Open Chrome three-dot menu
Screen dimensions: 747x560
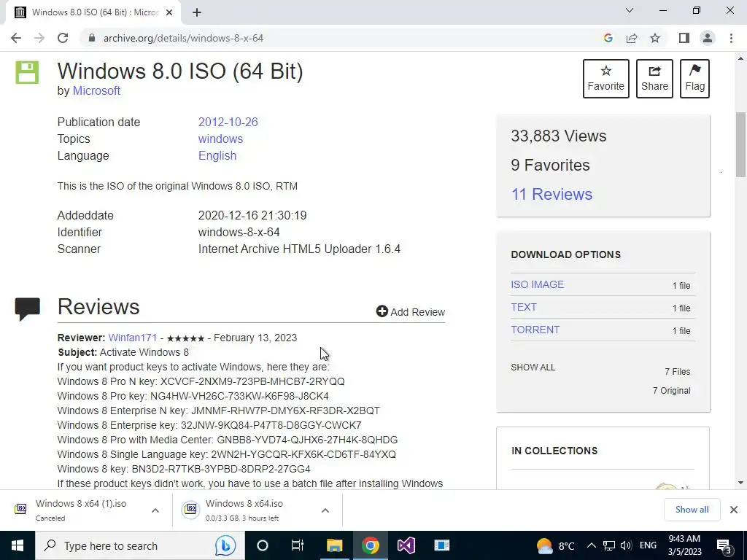[731, 38]
